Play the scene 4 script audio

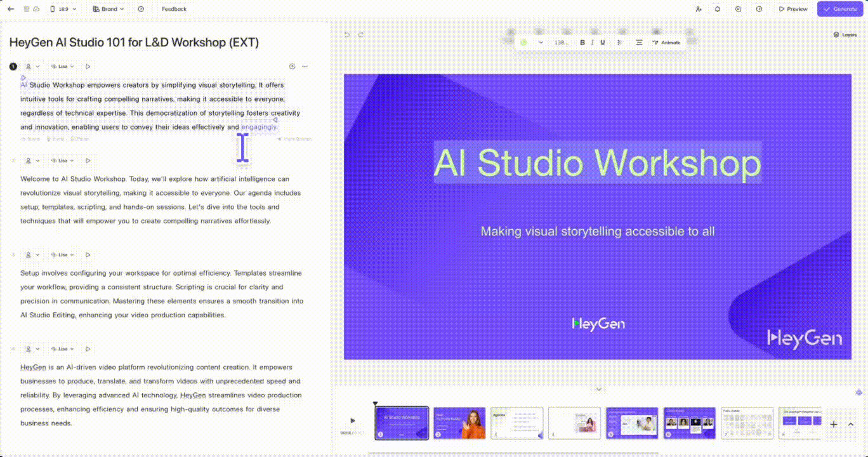point(88,349)
